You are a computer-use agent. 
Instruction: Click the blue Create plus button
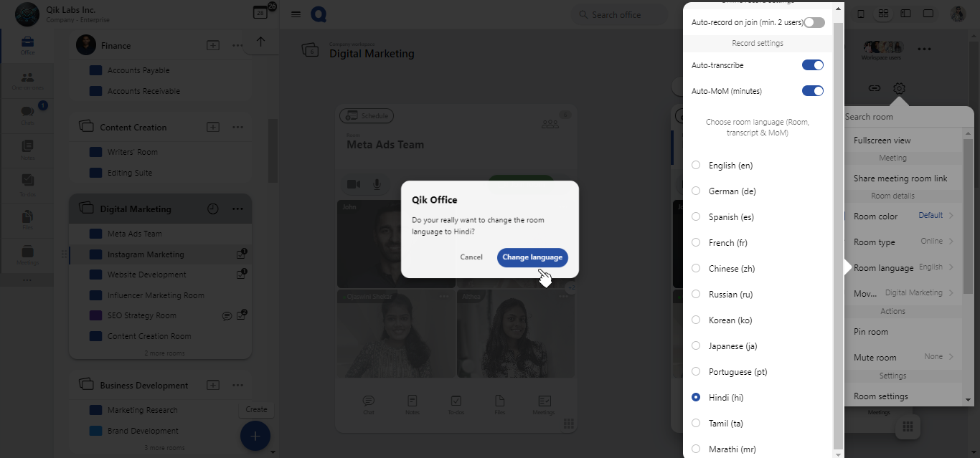tap(255, 435)
